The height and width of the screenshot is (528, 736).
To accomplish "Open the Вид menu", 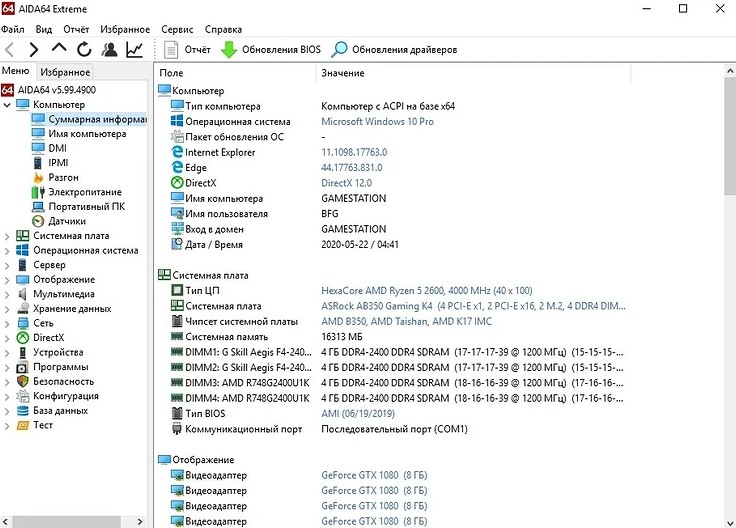I will 44,29.
